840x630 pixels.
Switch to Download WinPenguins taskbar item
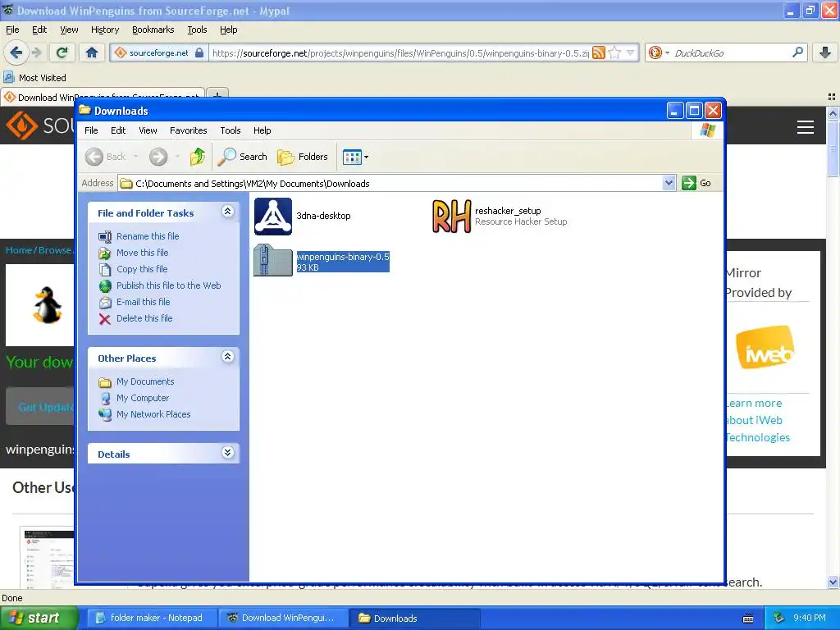tap(282, 618)
